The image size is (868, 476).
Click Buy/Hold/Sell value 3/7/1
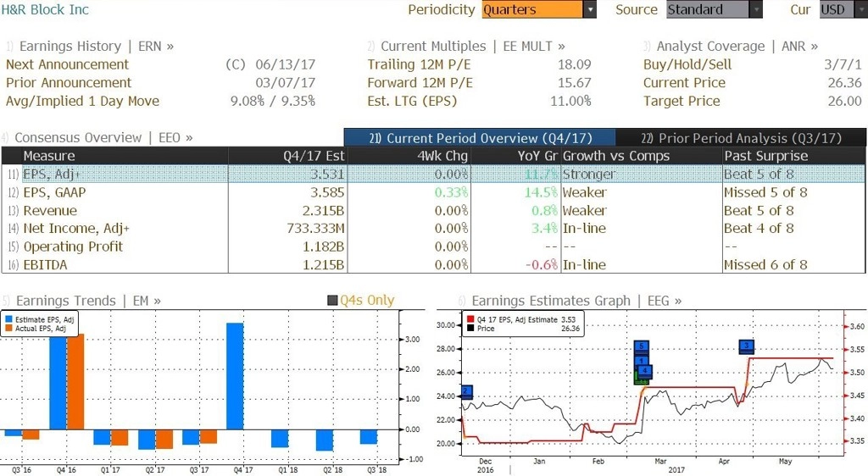coord(843,64)
